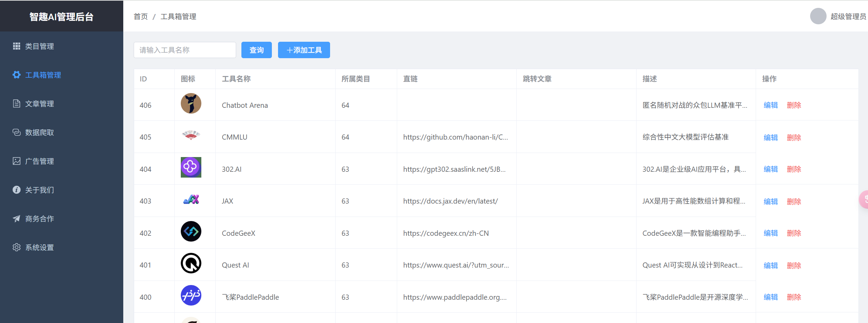Focus the 请输入工具名称 search field
This screenshot has width=868, height=323.
tap(185, 50)
